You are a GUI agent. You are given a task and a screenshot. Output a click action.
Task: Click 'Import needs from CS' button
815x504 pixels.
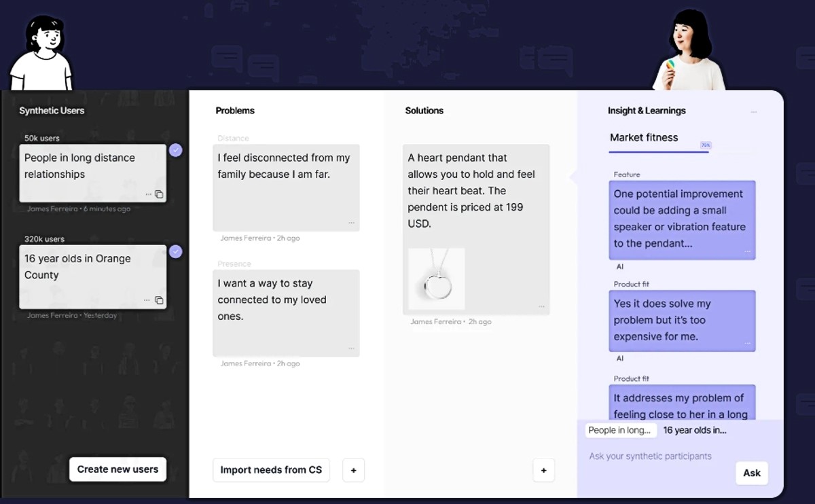click(x=271, y=470)
